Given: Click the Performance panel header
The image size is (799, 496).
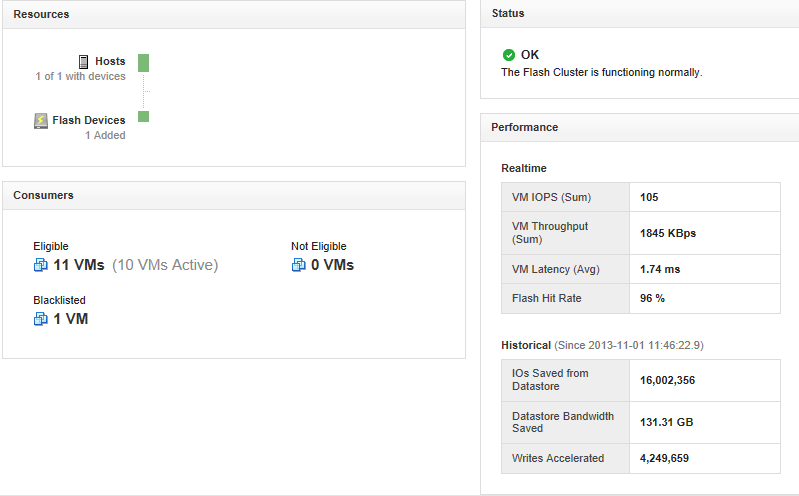Looking at the screenshot, I should (x=640, y=127).
